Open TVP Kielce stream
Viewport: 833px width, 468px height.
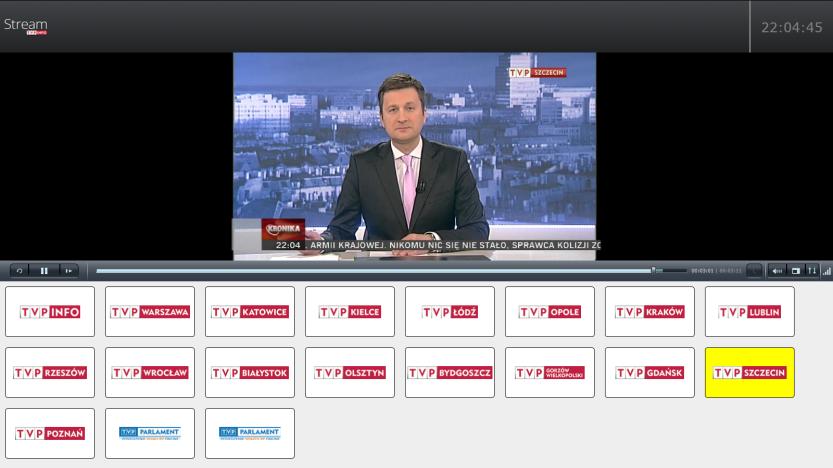pos(350,312)
